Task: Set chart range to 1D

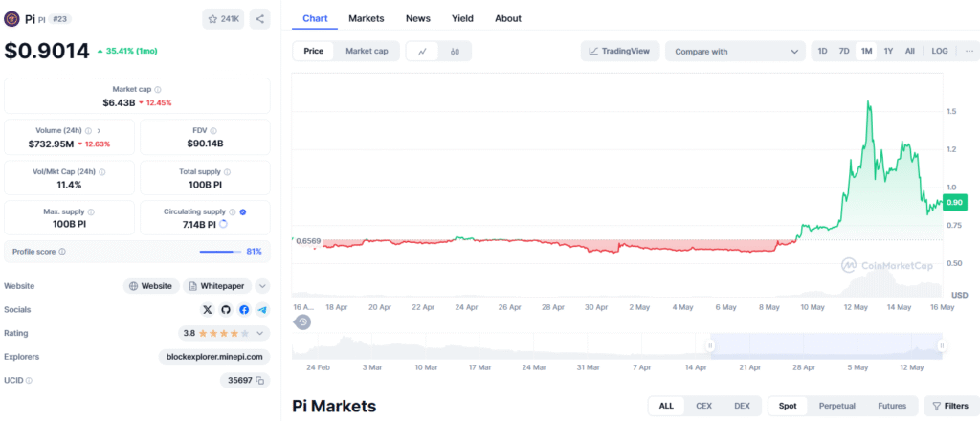Action: (822, 52)
